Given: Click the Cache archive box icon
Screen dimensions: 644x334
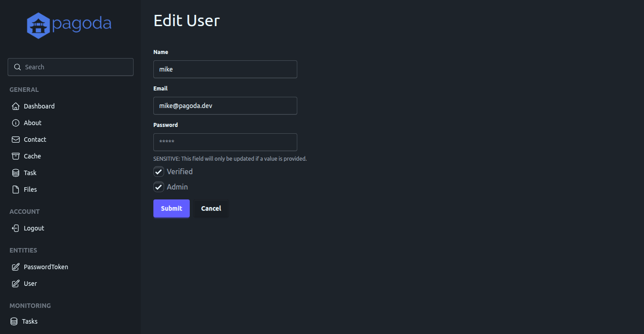Looking at the screenshot, I should click(x=16, y=156).
